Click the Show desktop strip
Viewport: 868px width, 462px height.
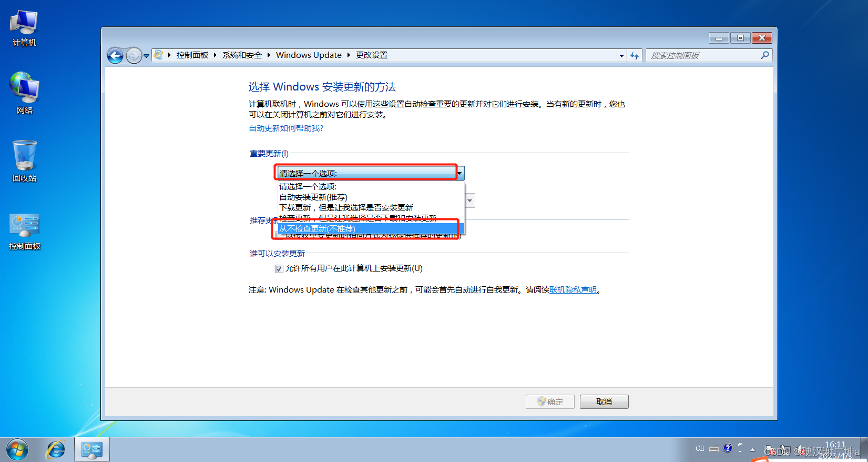[x=864, y=449]
